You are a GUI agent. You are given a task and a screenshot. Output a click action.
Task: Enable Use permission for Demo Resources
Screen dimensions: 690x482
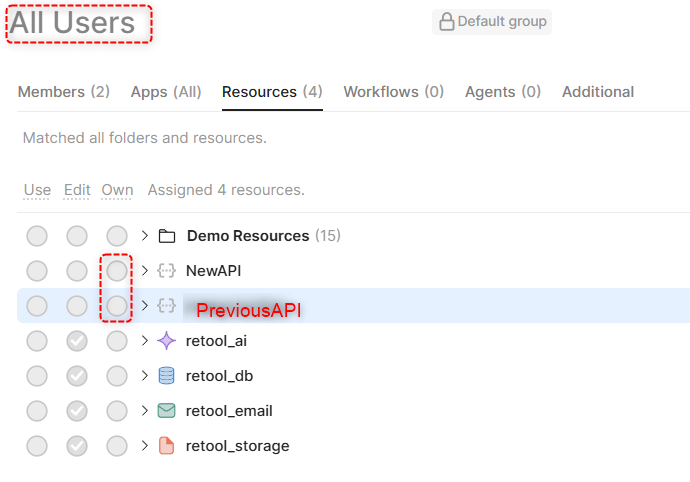pos(37,236)
